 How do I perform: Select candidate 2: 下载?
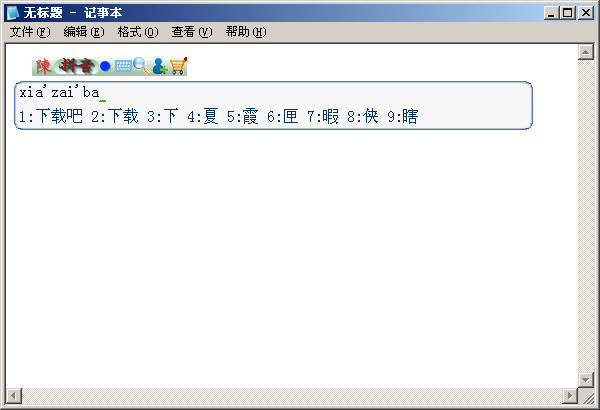pyautogui.click(x=115, y=116)
